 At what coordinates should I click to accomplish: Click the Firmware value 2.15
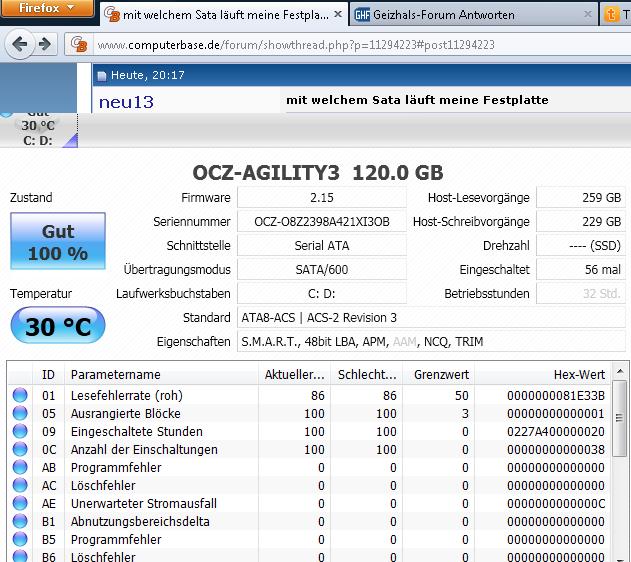322,198
